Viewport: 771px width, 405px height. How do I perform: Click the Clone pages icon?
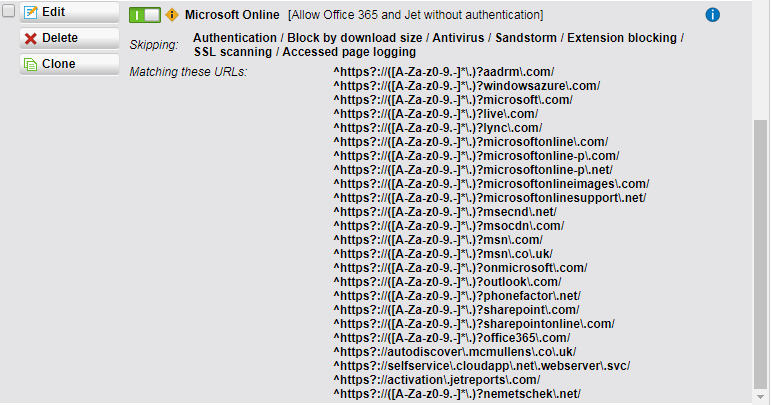point(31,64)
